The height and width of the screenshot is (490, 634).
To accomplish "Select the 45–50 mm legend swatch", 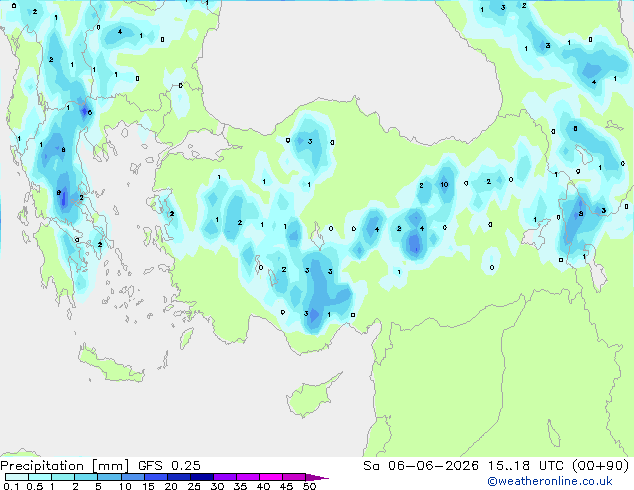I will (x=294, y=477).
